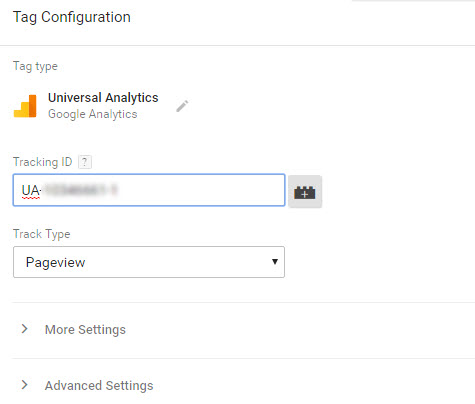The height and width of the screenshot is (404, 475).
Task: Click the Tag type label
Action: click(x=35, y=66)
